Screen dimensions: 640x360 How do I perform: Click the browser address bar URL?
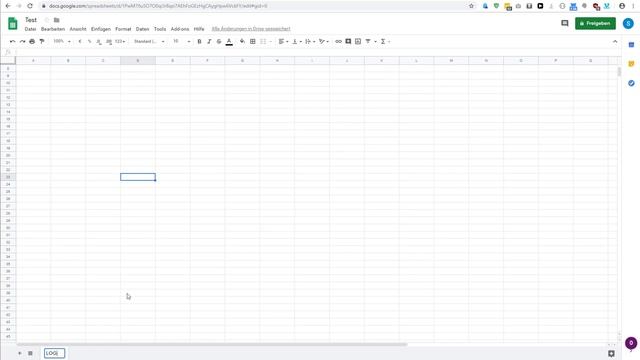pos(158,6)
